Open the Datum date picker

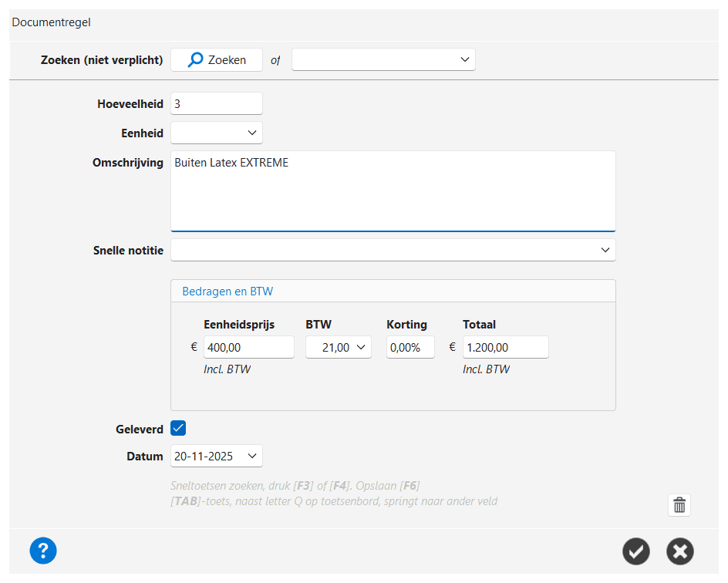pos(217,457)
